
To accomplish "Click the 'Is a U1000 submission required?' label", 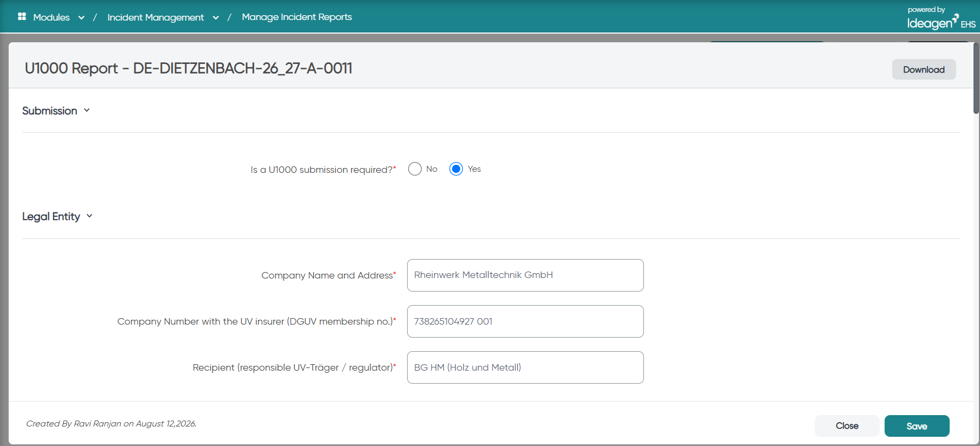I will coord(323,170).
